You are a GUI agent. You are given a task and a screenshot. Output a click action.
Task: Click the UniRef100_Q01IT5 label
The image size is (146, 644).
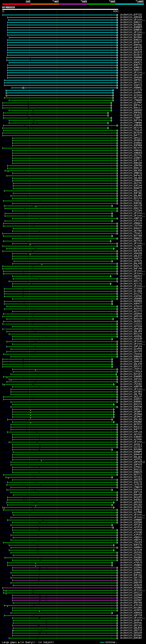click(131, 294)
